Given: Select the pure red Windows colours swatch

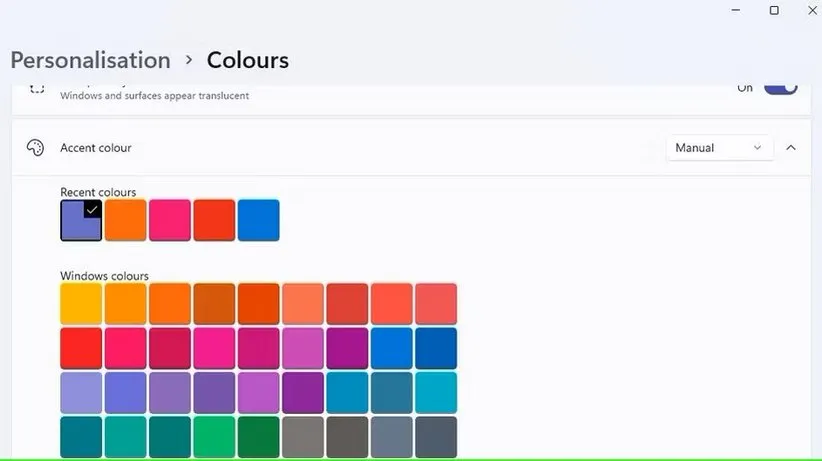Looking at the screenshot, I should [x=81, y=348].
